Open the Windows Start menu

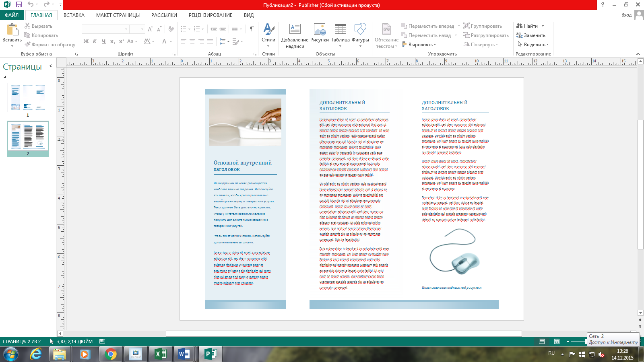pyautogui.click(x=11, y=354)
